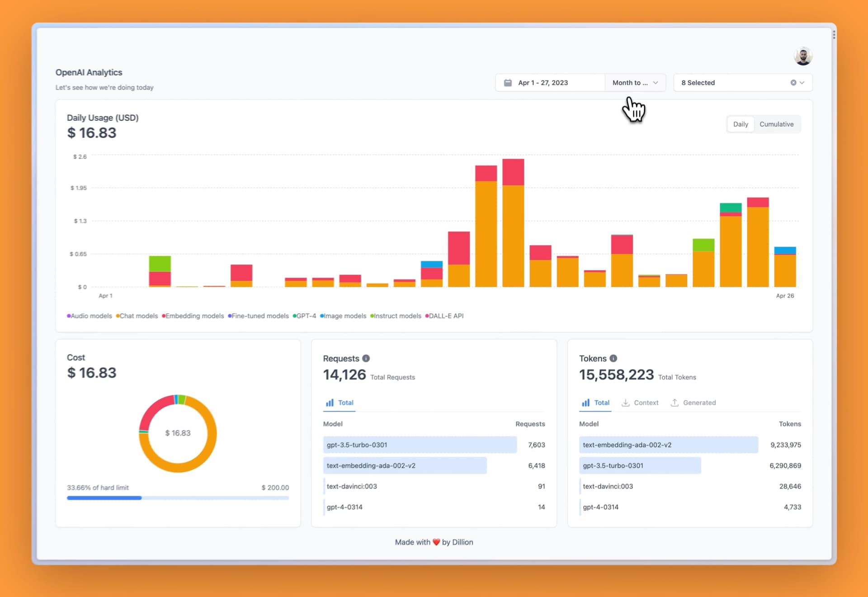Toggle the Embedding models legend entry
The image size is (868, 597).
pos(193,316)
